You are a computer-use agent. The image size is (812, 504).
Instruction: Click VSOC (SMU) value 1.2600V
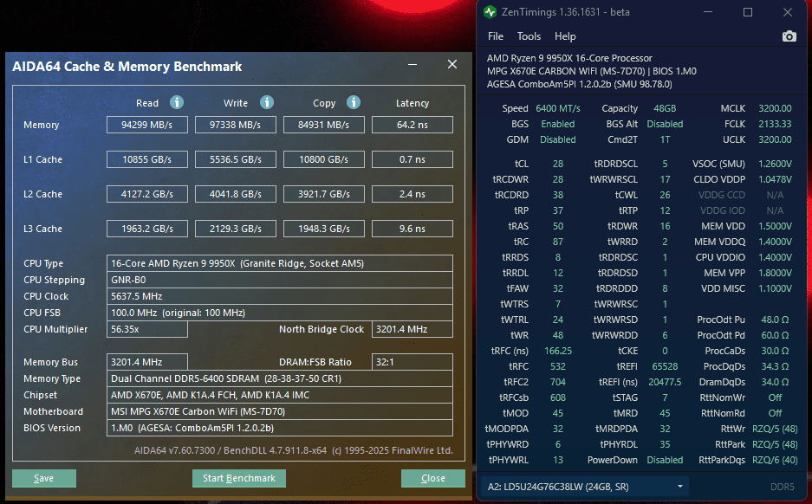pyautogui.click(x=775, y=164)
